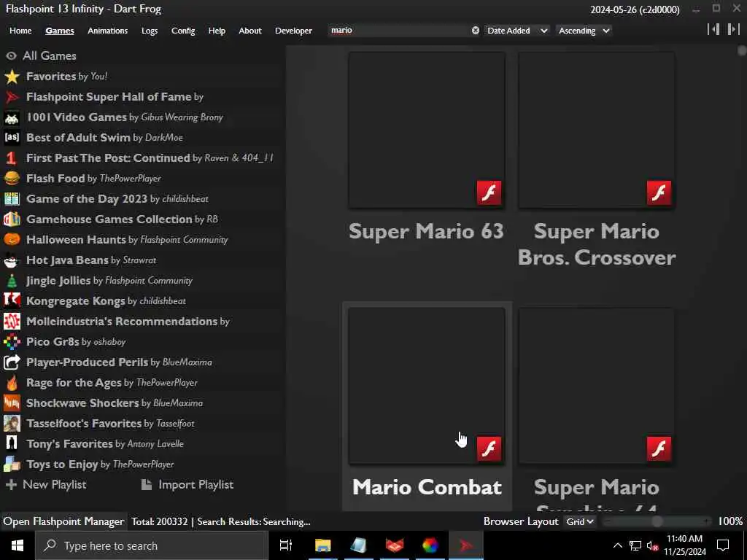Screen dimensions: 747x560
Task: Select the Super Mario Bros. Crossover thumbnail
Action: click(597, 130)
